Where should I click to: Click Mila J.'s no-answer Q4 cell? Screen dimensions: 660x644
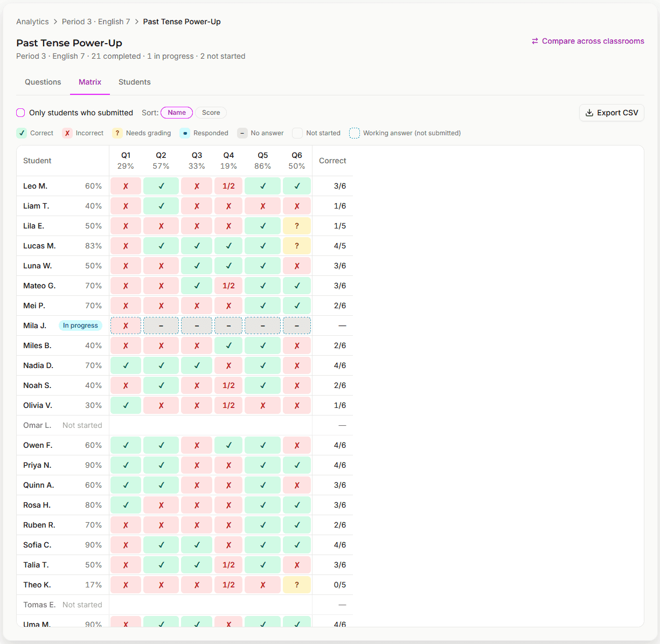click(228, 326)
